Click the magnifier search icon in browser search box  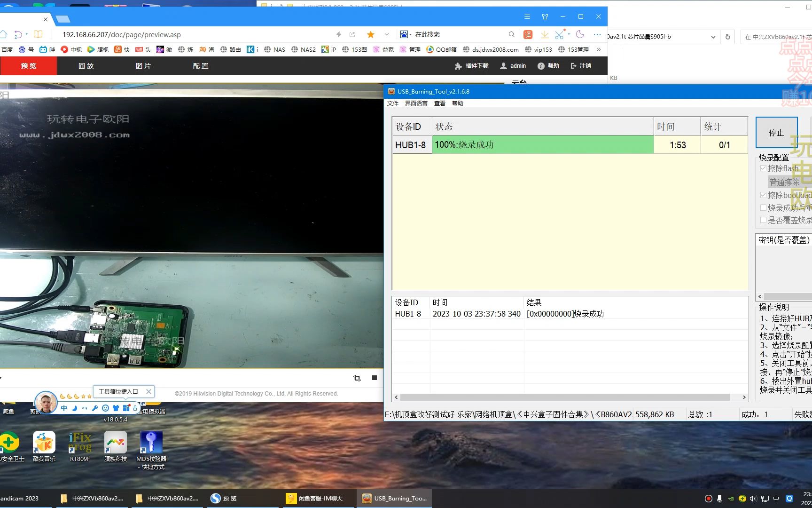point(511,34)
